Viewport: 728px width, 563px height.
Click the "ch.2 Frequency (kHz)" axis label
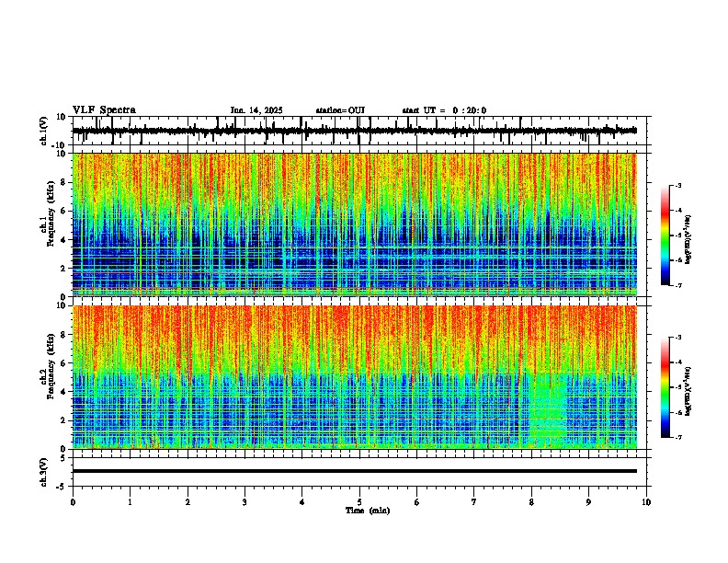coord(49,368)
